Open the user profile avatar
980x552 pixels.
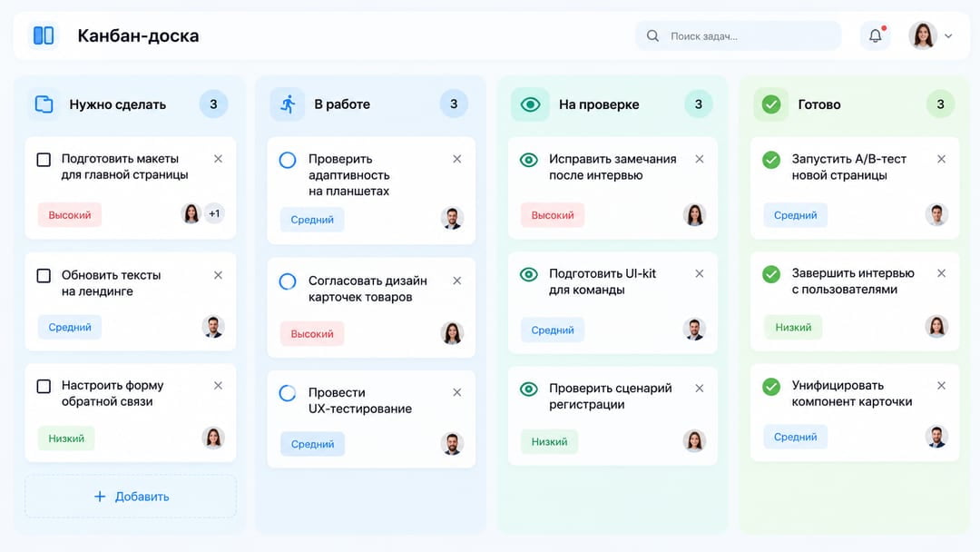(x=923, y=35)
